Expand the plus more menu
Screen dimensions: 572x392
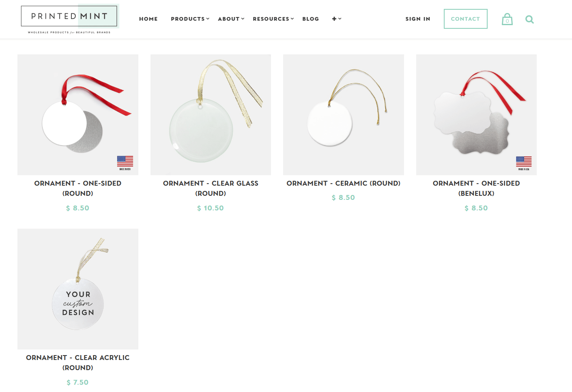pyautogui.click(x=337, y=19)
